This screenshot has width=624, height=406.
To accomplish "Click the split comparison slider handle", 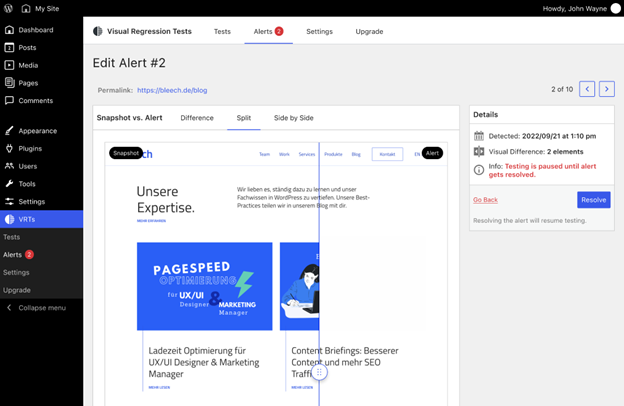I will tap(319, 372).
